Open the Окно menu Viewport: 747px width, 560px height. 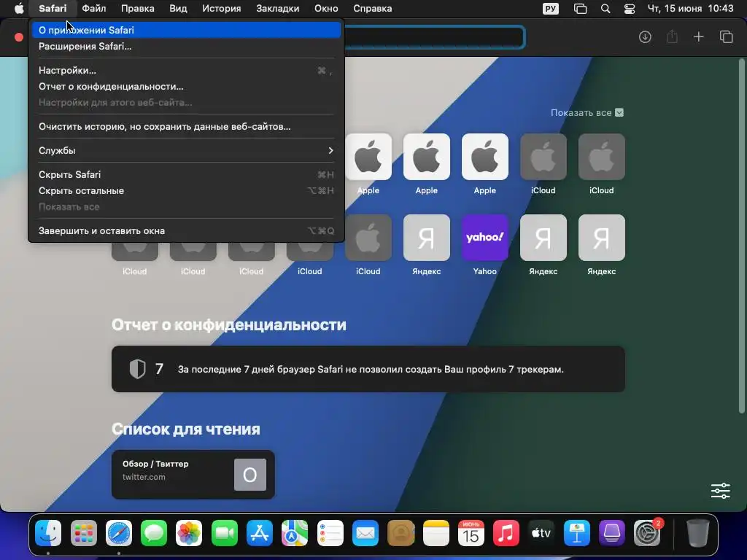coord(326,9)
